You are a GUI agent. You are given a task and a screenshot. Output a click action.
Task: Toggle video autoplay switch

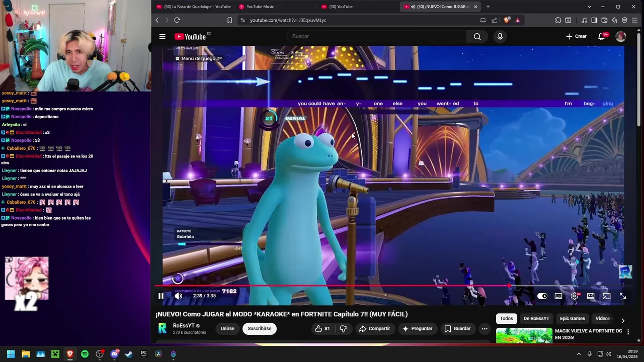point(542,296)
